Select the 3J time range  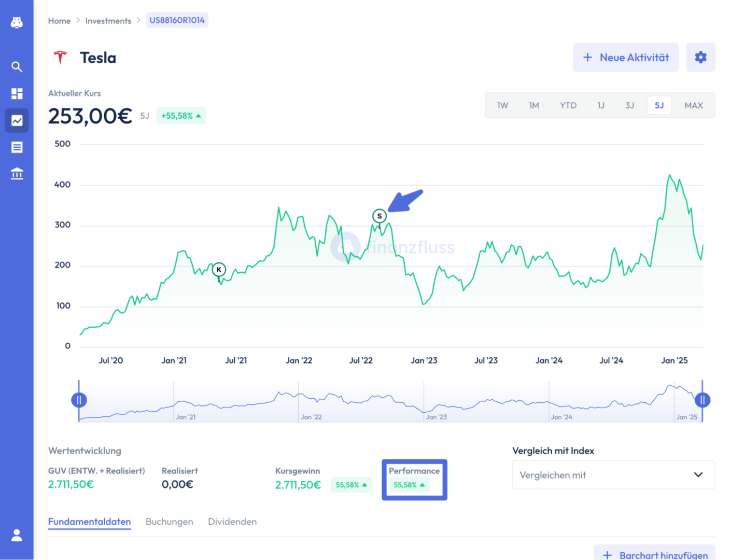(629, 105)
